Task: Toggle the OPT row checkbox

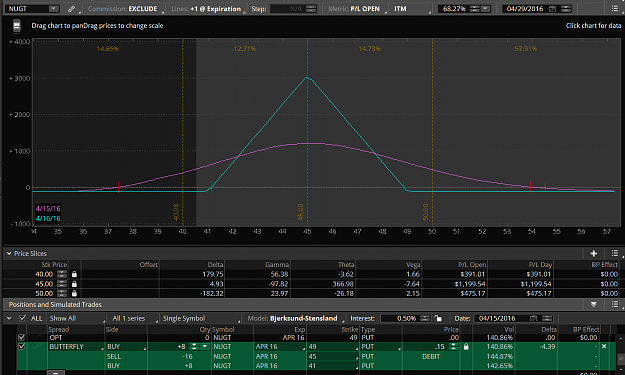Action: (22, 338)
